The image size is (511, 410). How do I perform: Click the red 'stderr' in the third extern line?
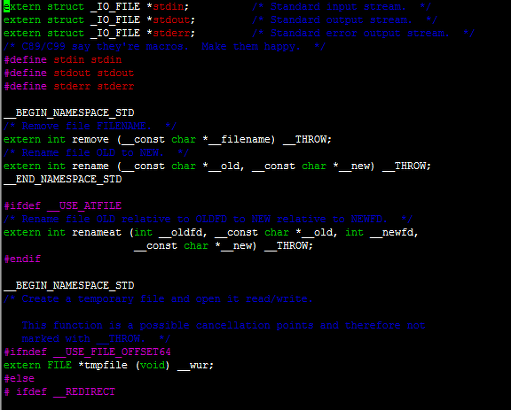pos(171,33)
